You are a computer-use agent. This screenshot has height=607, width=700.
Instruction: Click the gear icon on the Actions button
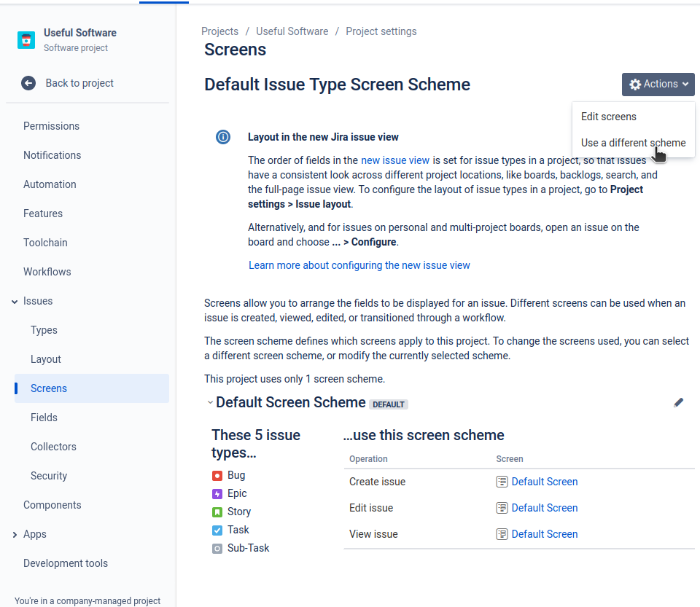coord(634,84)
